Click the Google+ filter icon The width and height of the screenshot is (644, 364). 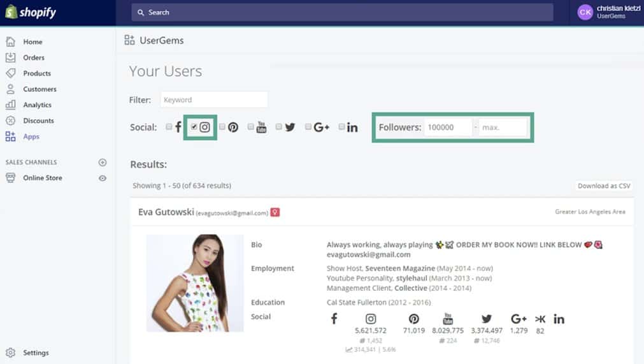tap(322, 127)
